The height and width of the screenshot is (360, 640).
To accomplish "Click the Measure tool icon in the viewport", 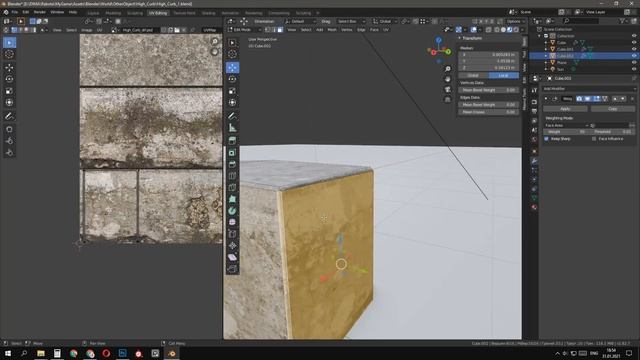I will tap(232, 128).
